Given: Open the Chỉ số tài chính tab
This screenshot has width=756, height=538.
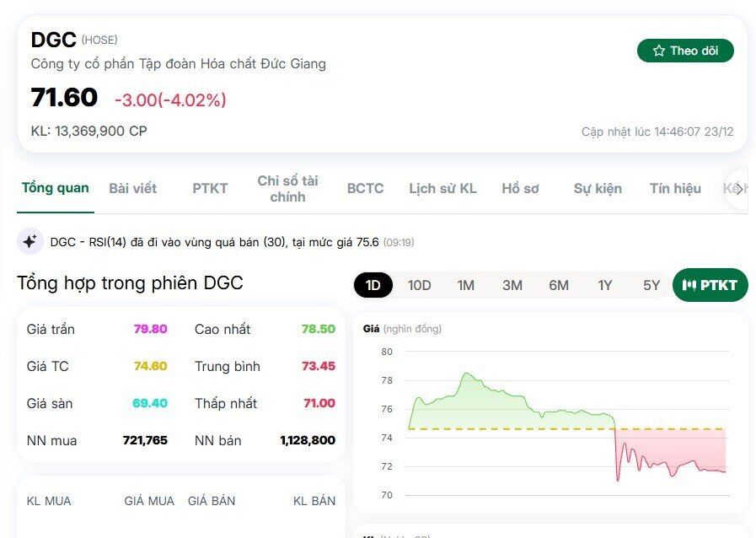Looking at the screenshot, I should click(287, 188).
